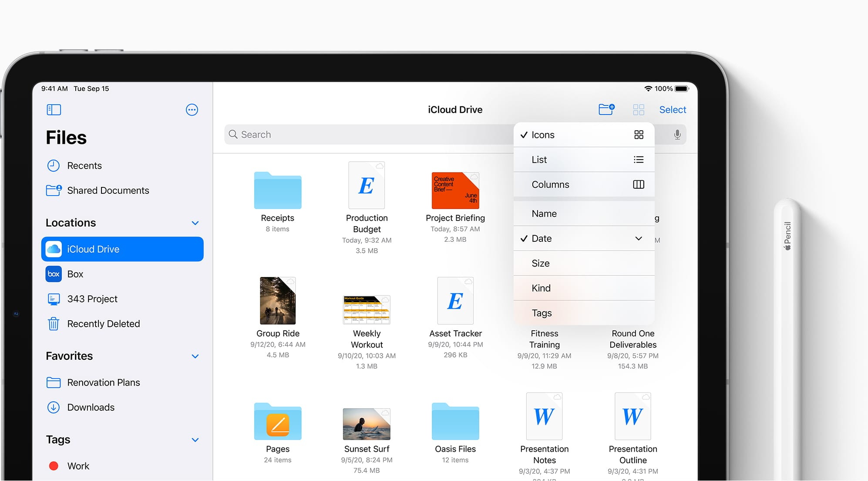The image size is (868, 481).
Task: Open the Receipts folder
Action: point(278,190)
